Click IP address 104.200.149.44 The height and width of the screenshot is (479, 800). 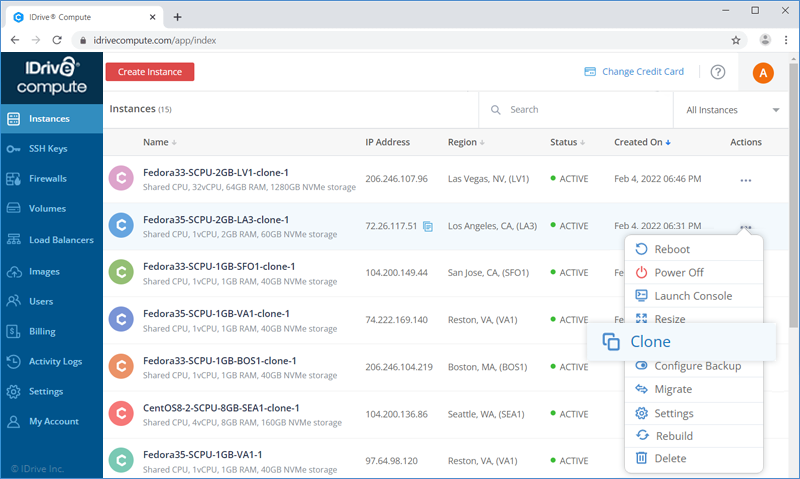[x=396, y=273]
